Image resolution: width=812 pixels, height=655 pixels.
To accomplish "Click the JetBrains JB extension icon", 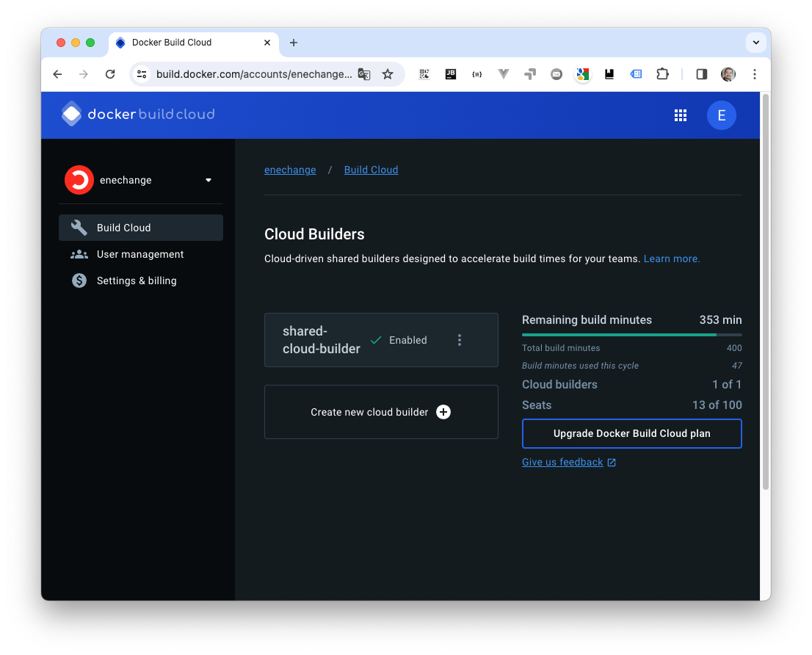I will (x=451, y=74).
